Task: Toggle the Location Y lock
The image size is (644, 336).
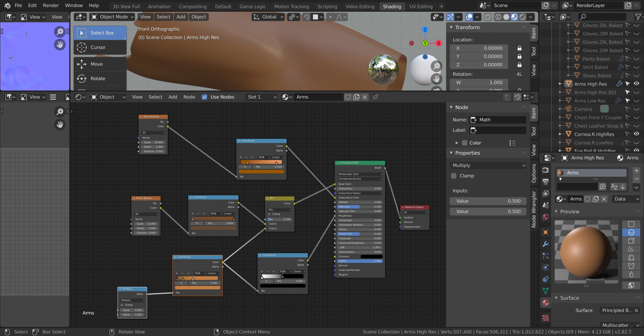Action: coord(519,56)
